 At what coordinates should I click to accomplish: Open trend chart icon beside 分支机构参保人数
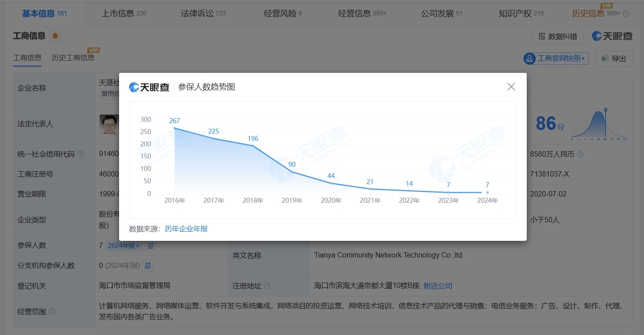point(148,265)
